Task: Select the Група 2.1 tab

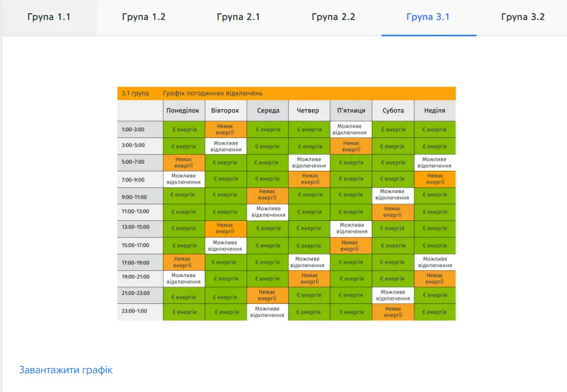Action: [x=238, y=17]
